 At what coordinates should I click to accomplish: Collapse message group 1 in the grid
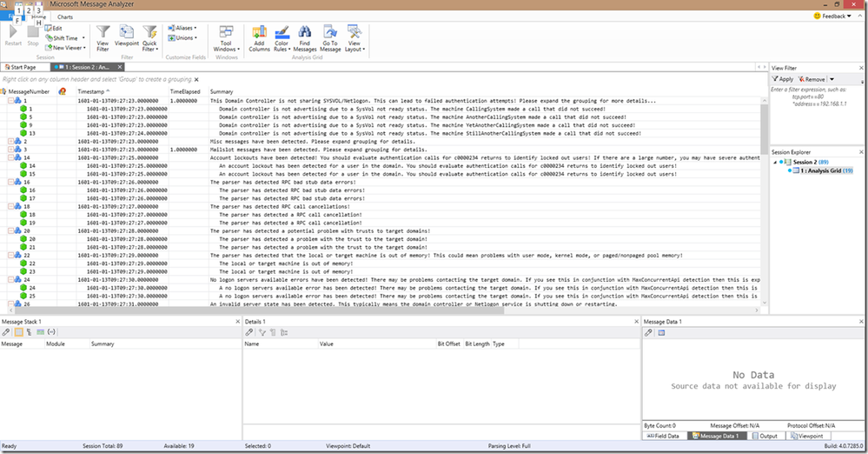10,101
